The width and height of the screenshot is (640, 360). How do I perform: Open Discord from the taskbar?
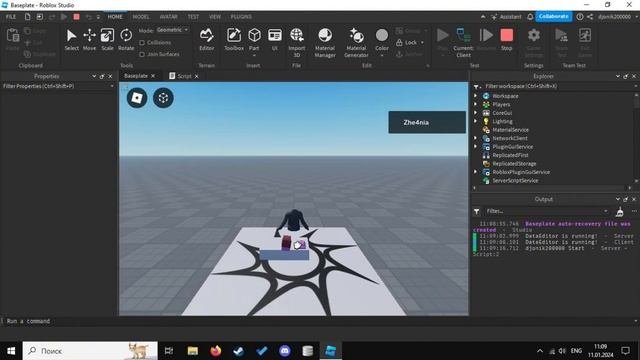coord(285,351)
